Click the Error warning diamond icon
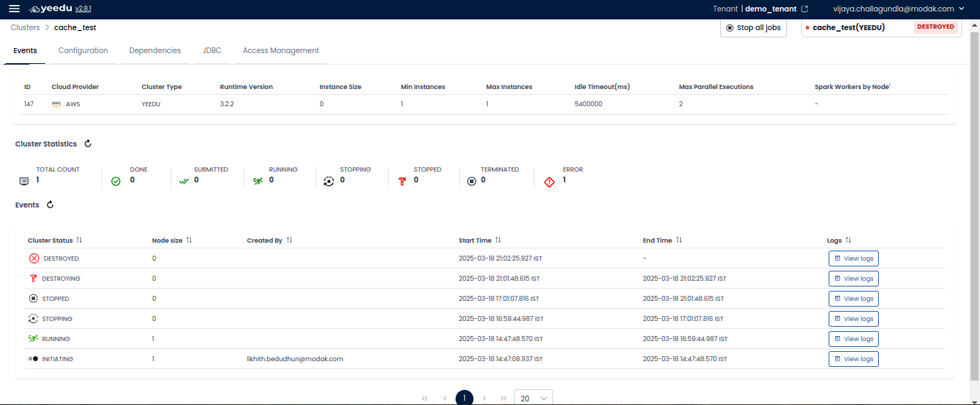The height and width of the screenshot is (405, 980). click(550, 182)
